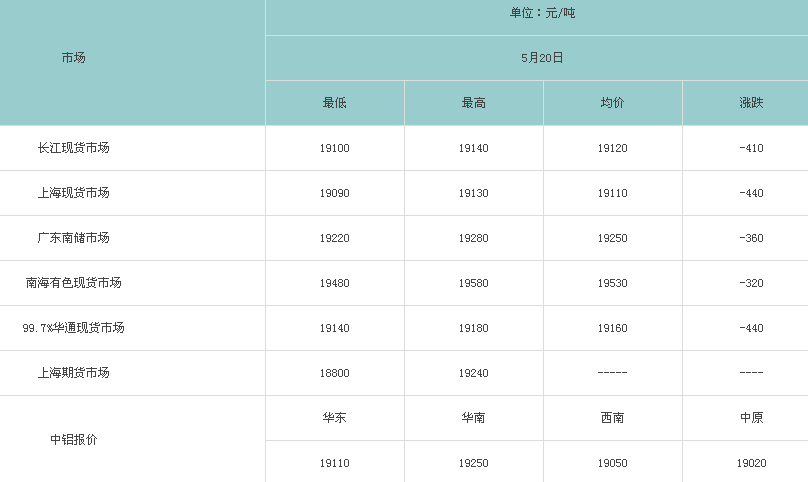Click the 均价 column header
808x482 pixels.
tap(613, 103)
